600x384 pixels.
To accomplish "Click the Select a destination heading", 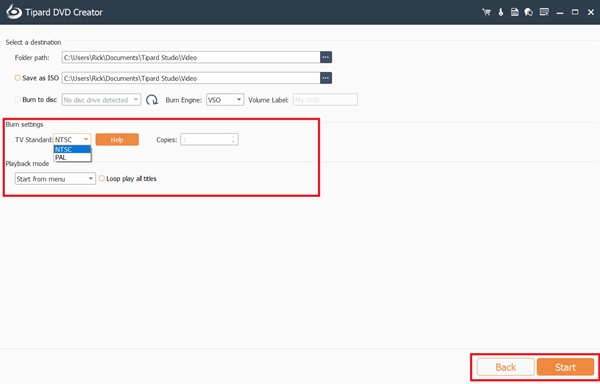I will pos(33,42).
